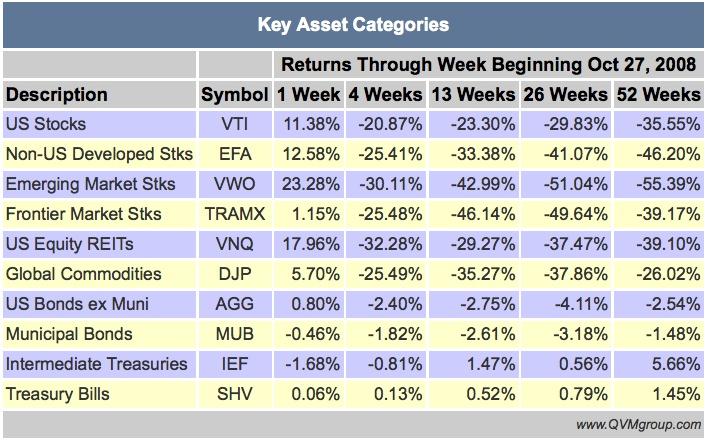Viewport: 708px width, 440px height.
Task: Select the TRAMX symbol cell
Action: pyautogui.click(x=235, y=214)
